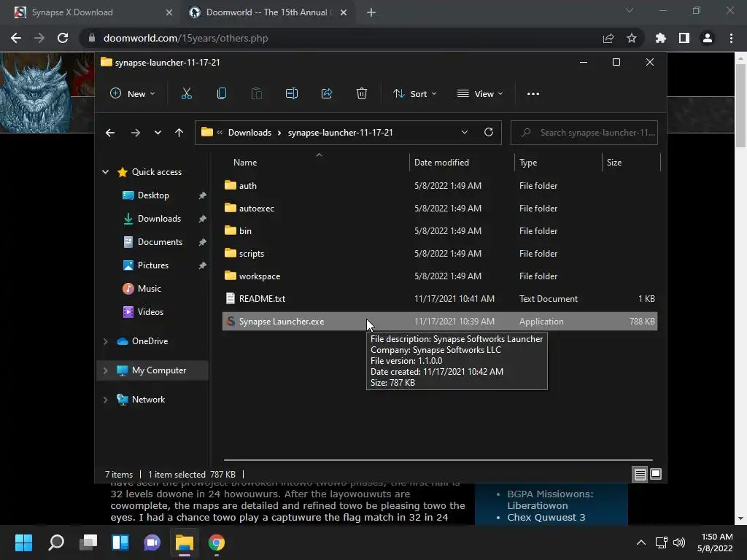Open the View dropdown

[x=480, y=94]
